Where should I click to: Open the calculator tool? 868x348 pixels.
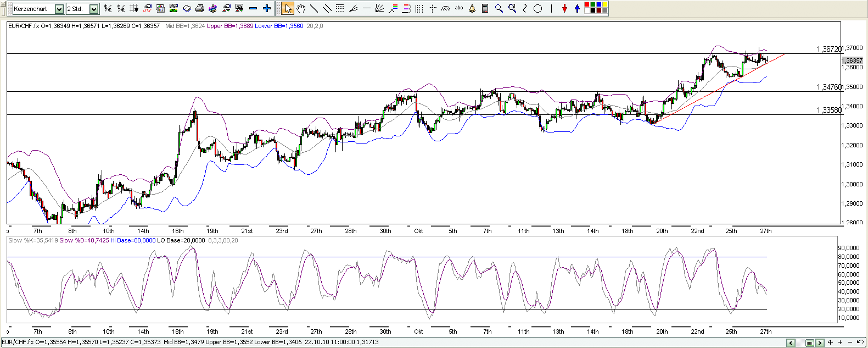pyautogui.click(x=485, y=8)
